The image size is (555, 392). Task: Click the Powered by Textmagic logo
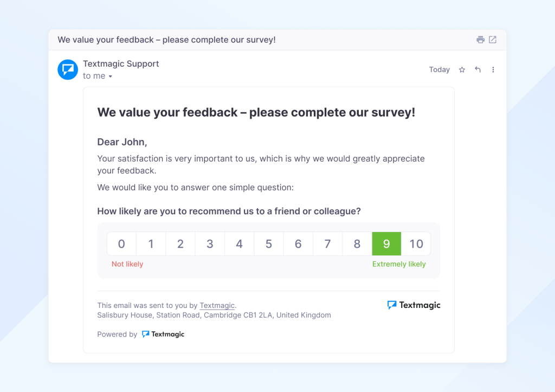163,335
